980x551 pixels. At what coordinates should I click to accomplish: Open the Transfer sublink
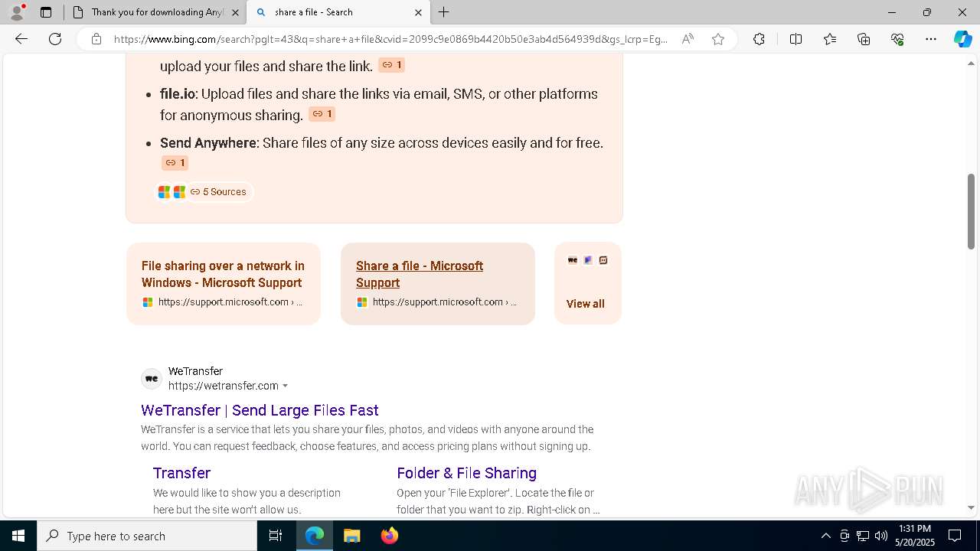pyautogui.click(x=181, y=473)
